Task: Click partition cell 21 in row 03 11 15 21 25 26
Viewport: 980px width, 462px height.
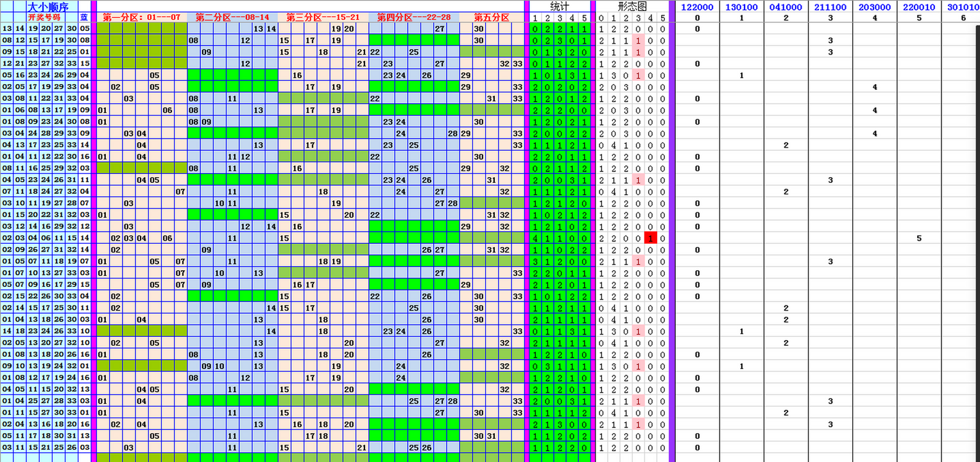Action: point(362,447)
